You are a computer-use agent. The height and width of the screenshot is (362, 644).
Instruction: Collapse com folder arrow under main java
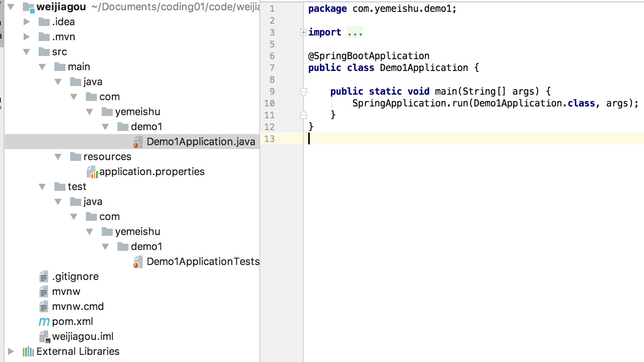(74, 97)
